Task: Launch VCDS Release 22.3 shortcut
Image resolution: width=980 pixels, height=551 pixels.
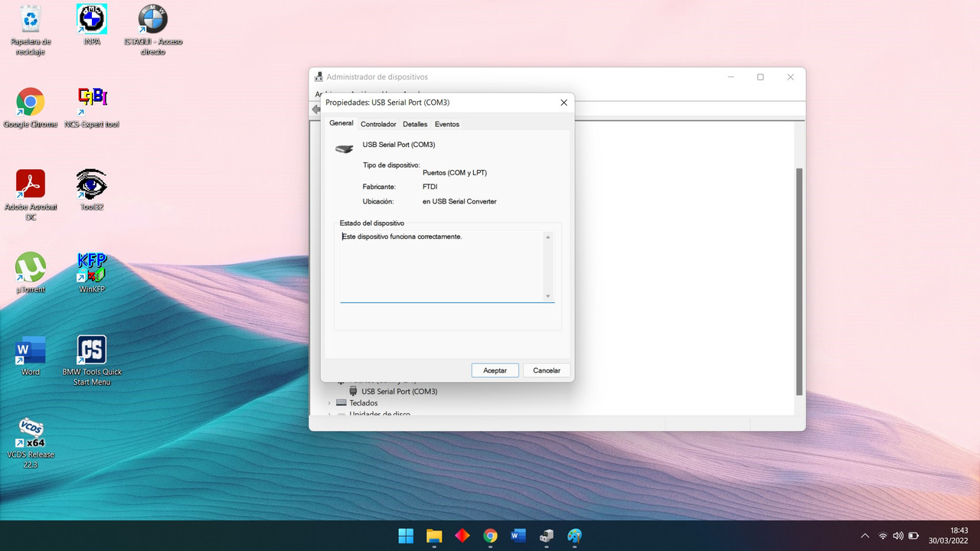Action: pos(31,443)
